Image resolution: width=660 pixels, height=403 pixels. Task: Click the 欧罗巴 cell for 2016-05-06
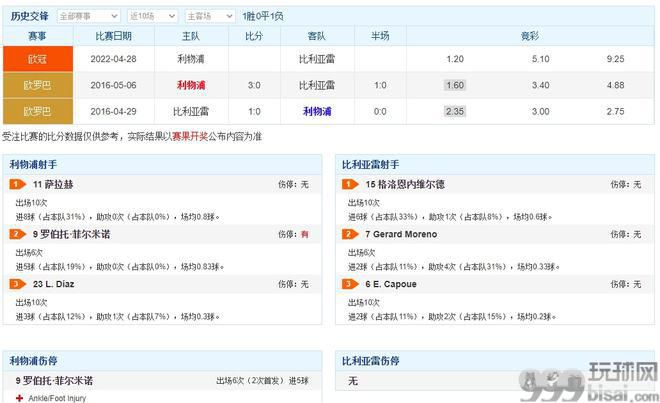tap(38, 85)
